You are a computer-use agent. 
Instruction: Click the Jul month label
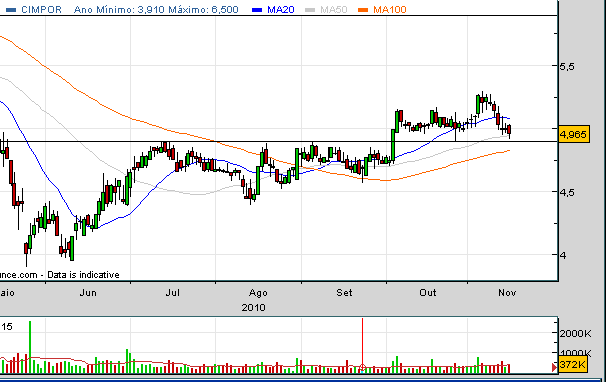172,293
